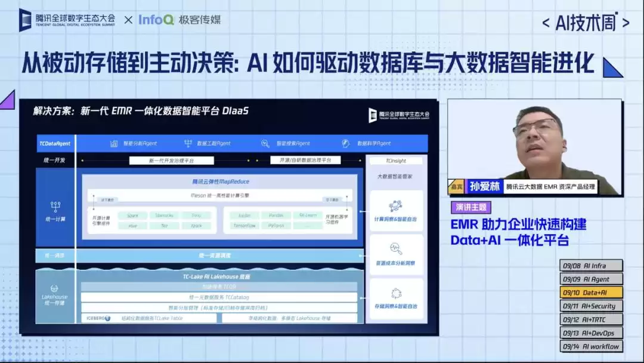Click the slide title 解决方案 heading
The width and height of the screenshot is (644, 363).
(x=141, y=111)
